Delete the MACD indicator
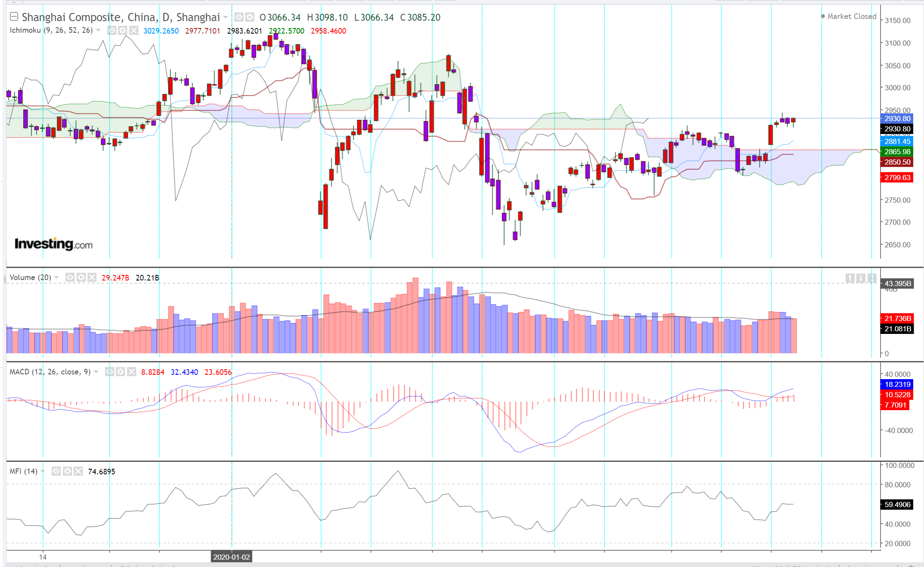Screen dimensions: 924x567 (x=131, y=372)
